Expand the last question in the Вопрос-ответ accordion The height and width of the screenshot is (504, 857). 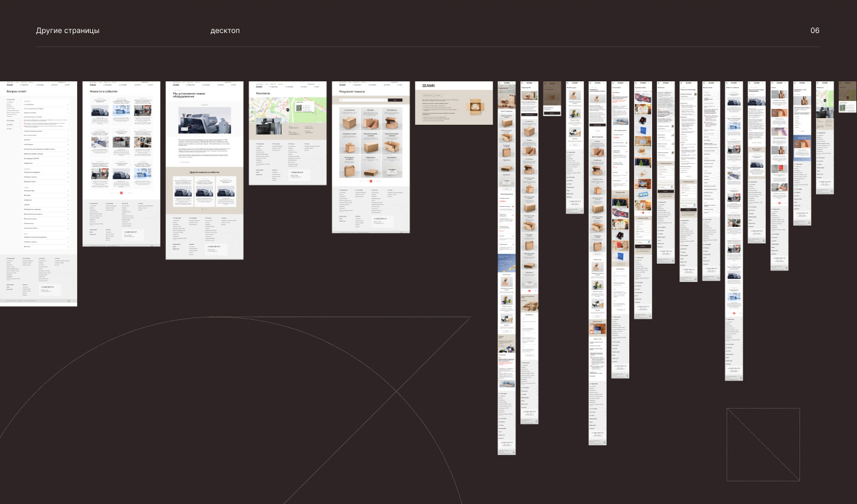(46, 246)
